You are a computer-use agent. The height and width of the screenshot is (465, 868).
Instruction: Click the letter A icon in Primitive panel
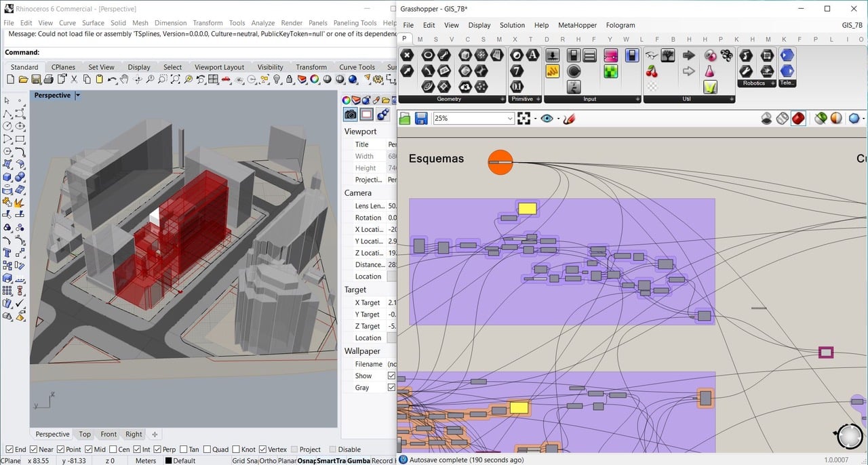(533, 56)
